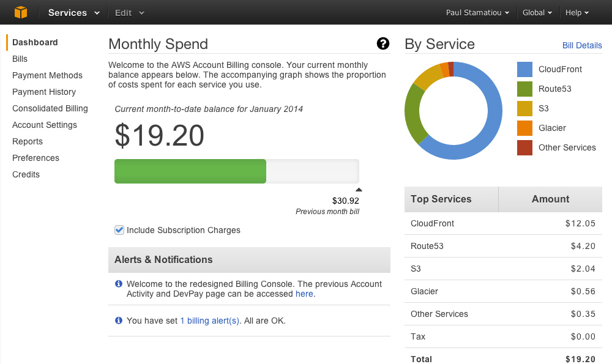Open the Monthly Spend help question icon

(x=383, y=43)
